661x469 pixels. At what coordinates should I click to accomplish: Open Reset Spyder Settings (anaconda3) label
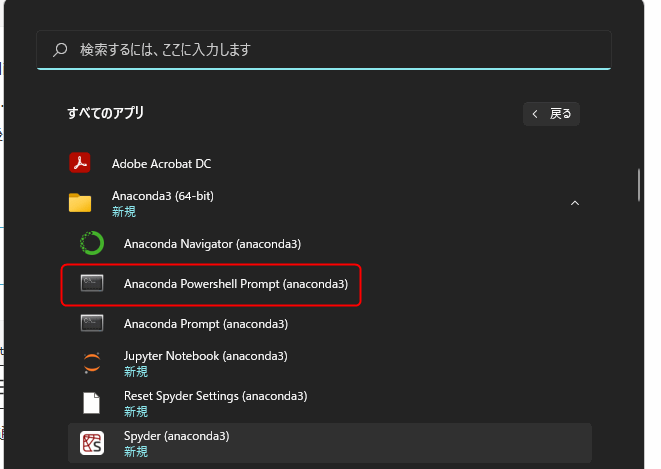coord(215,396)
